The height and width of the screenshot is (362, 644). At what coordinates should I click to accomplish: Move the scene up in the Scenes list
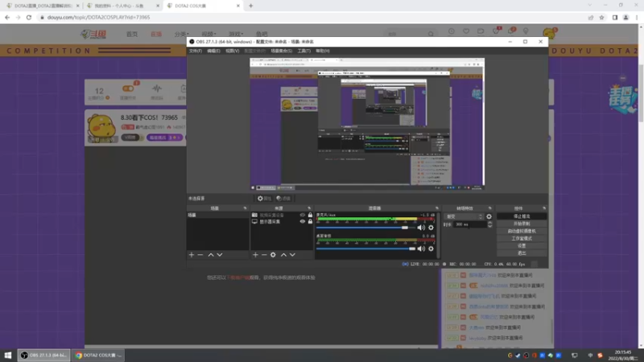click(x=211, y=255)
